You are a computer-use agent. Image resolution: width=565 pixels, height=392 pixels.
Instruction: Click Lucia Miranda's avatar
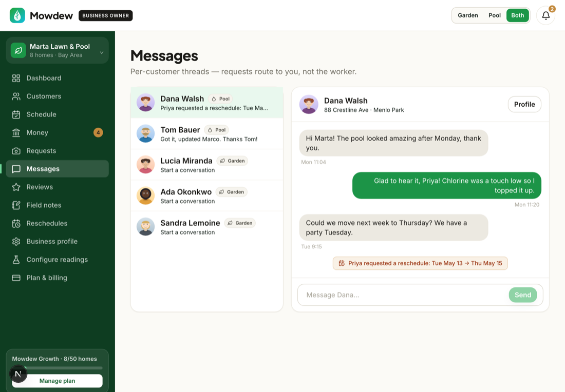click(x=145, y=165)
